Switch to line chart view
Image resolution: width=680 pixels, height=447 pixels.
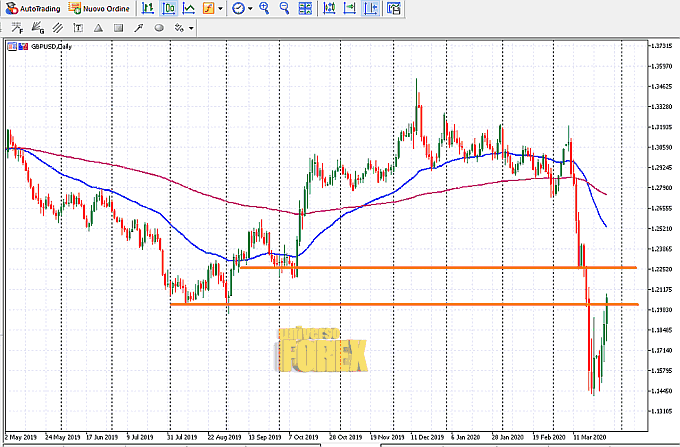click(x=187, y=8)
